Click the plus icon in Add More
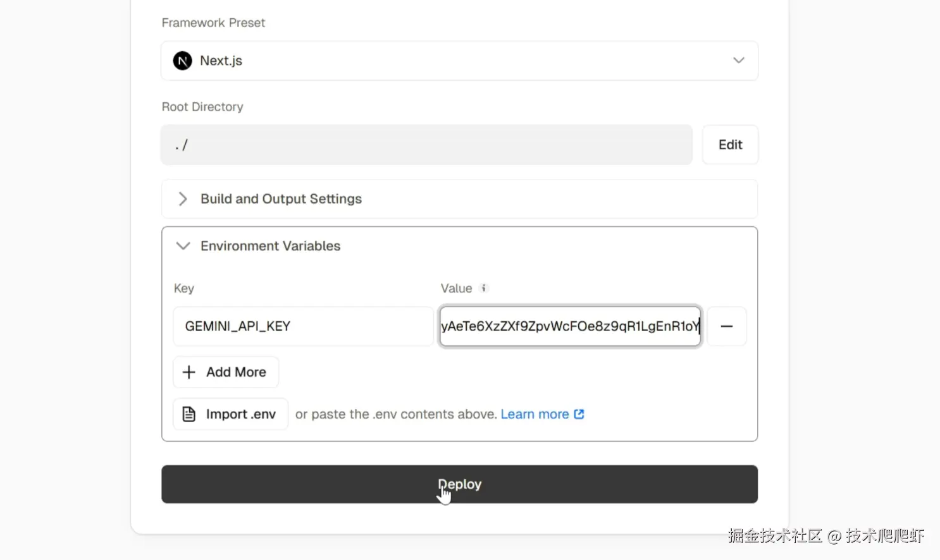The height and width of the screenshot is (560, 940). [189, 372]
